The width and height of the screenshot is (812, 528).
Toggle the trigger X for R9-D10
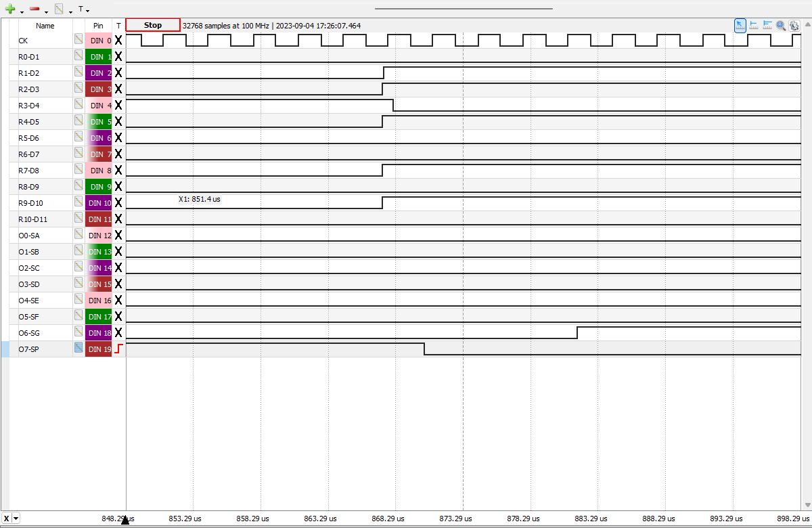click(x=118, y=202)
